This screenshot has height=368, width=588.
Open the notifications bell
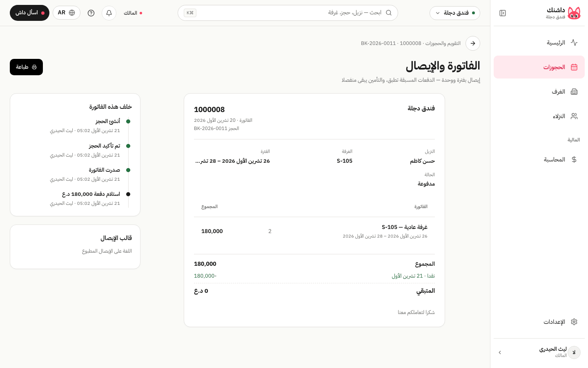(x=109, y=13)
